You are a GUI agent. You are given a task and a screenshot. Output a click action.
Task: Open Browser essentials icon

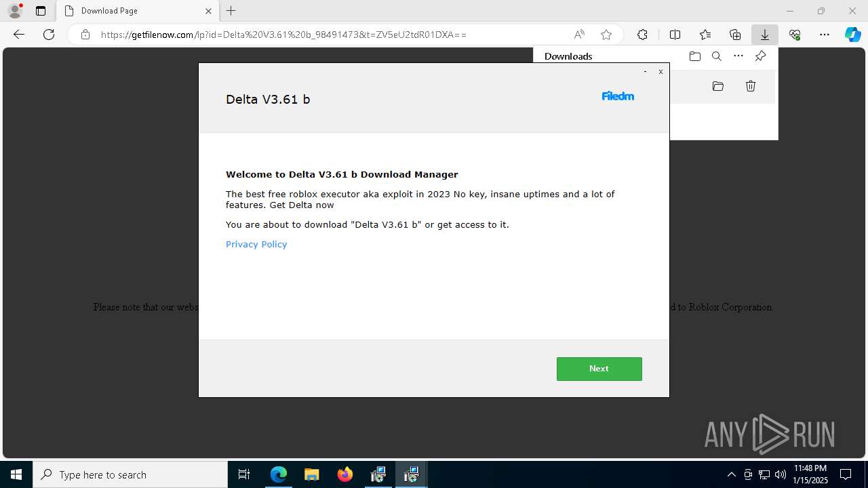(x=795, y=35)
